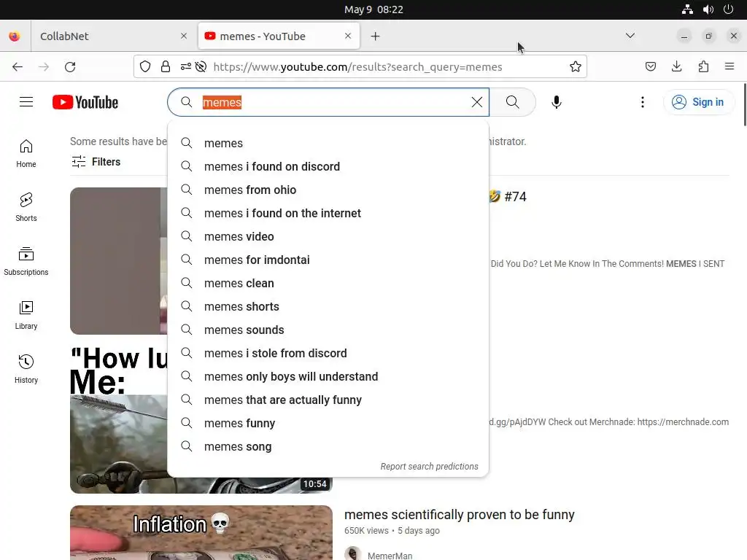The width and height of the screenshot is (747, 560).
Task: Open the first video thumbnail
Action: coord(118,261)
